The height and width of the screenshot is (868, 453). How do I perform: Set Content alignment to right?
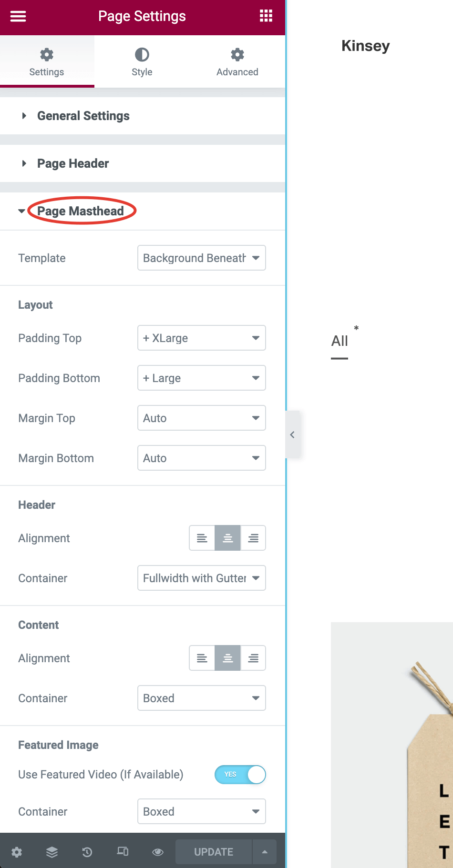click(253, 658)
